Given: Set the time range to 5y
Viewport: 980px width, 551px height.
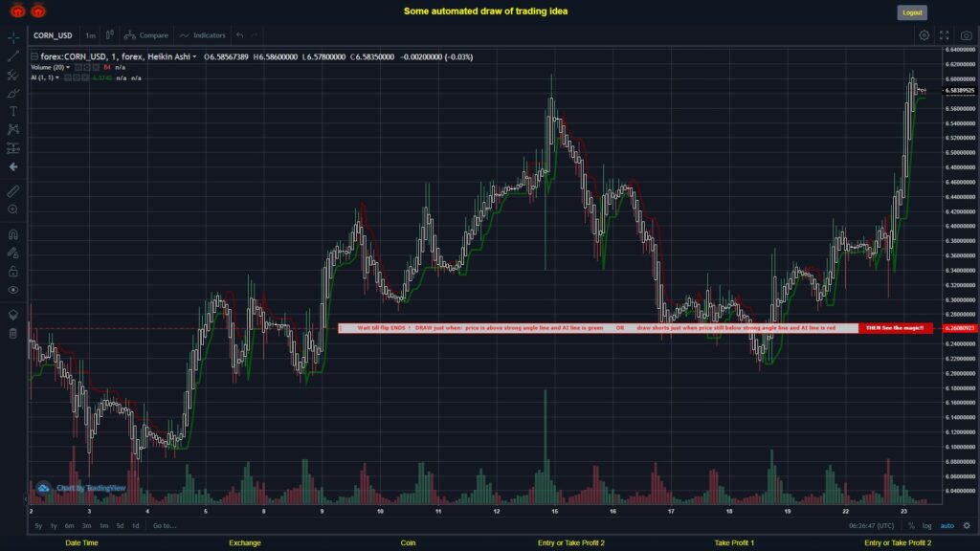Looking at the screenshot, I should pos(38,526).
